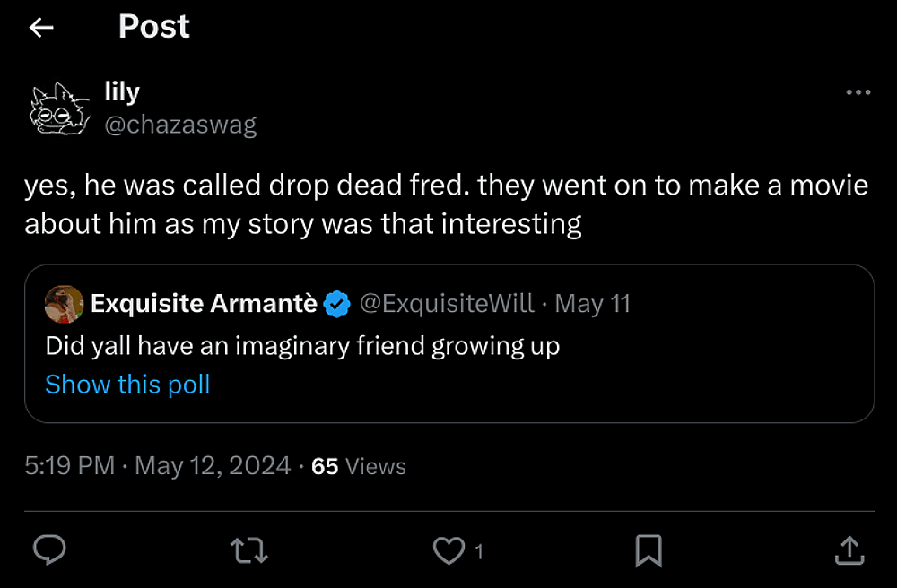
Task: Visit the @chazaswag handle
Action: pyautogui.click(x=180, y=125)
